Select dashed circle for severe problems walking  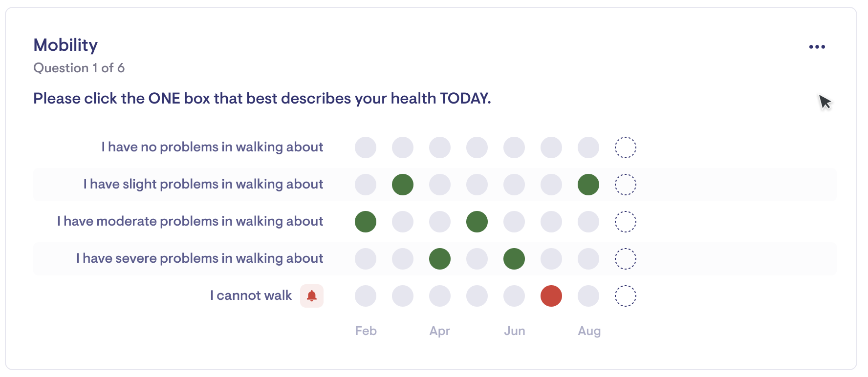tap(625, 259)
